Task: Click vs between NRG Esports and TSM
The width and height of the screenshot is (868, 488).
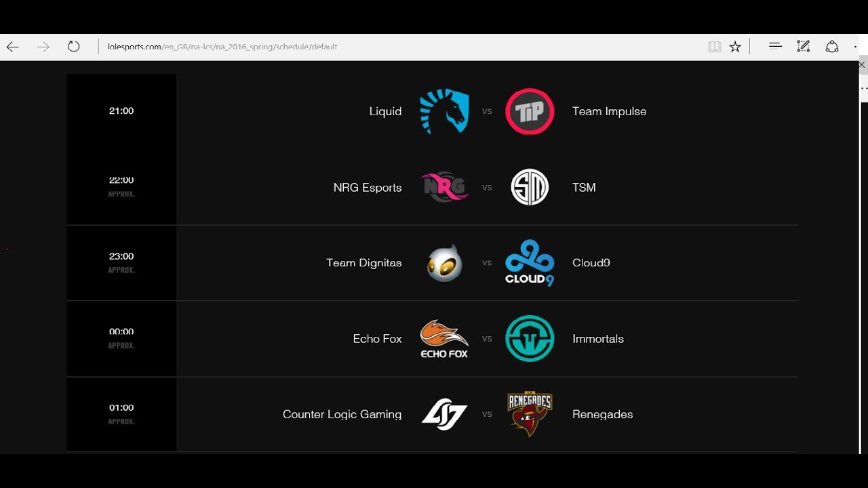Action: pyautogui.click(x=487, y=187)
